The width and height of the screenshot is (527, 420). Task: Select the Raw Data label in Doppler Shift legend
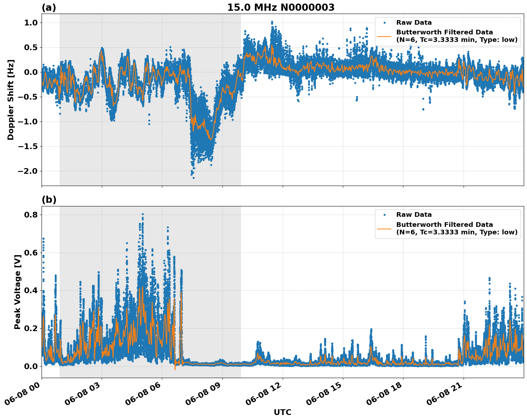(x=414, y=23)
